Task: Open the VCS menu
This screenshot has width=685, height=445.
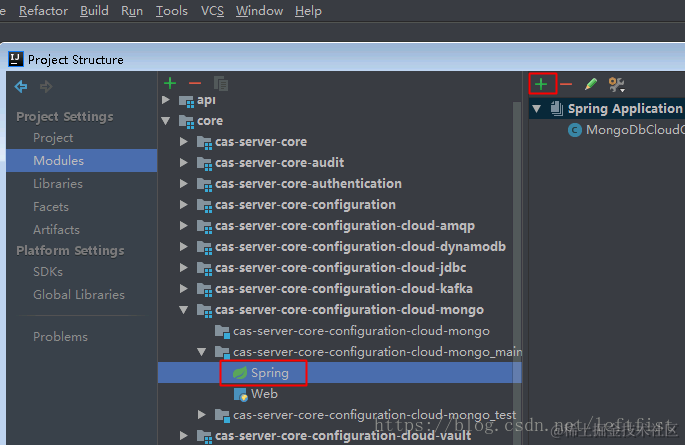Action: pos(212,11)
